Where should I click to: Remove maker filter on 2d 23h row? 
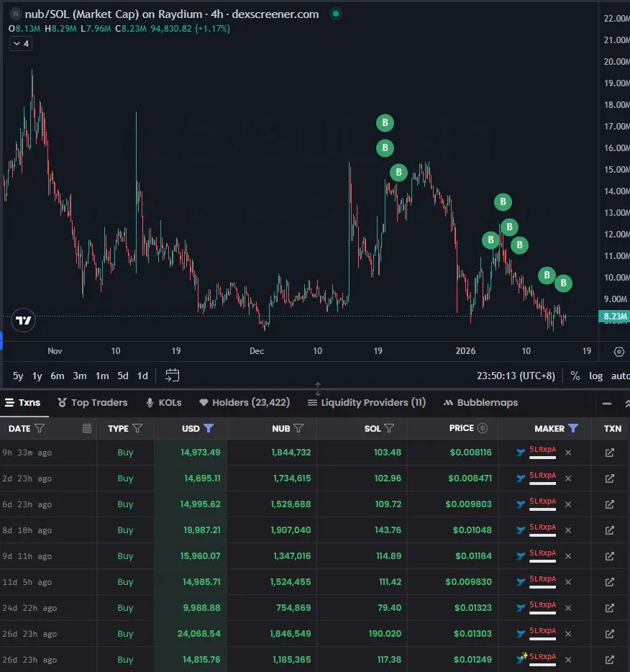[x=568, y=478]
